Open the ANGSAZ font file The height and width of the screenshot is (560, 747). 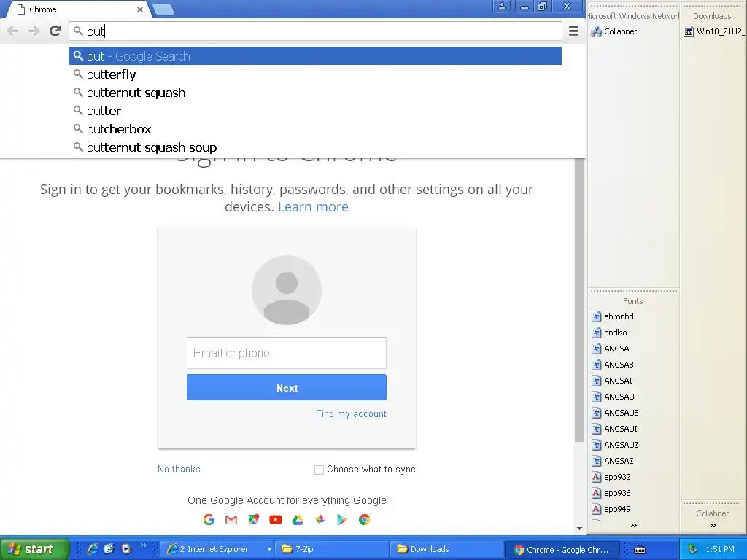point(613,461)
